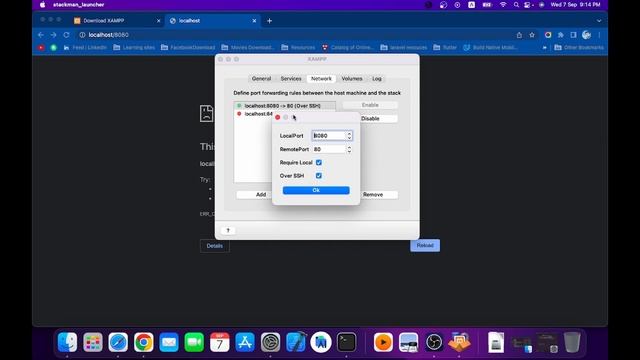Open System Preferences from the Dock
Viewport: 640px width, 360px height.
pyautogui.click(x=270, y=342)
